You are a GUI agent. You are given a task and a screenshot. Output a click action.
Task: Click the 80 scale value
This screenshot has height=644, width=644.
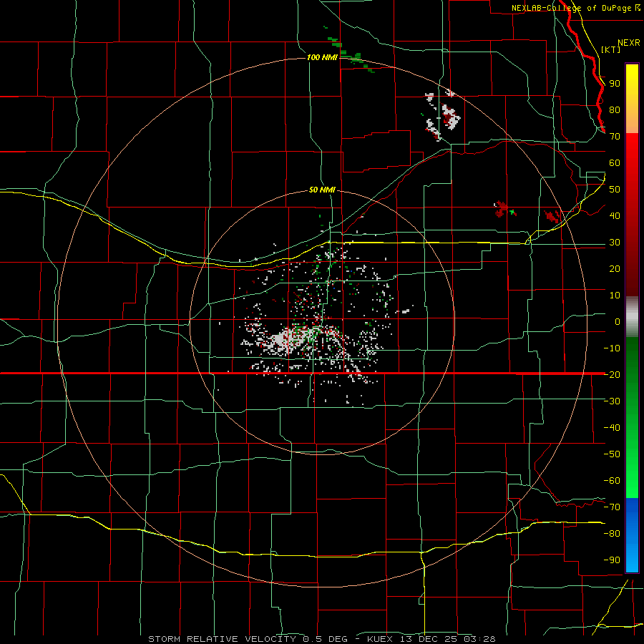(x=615, y=109)
